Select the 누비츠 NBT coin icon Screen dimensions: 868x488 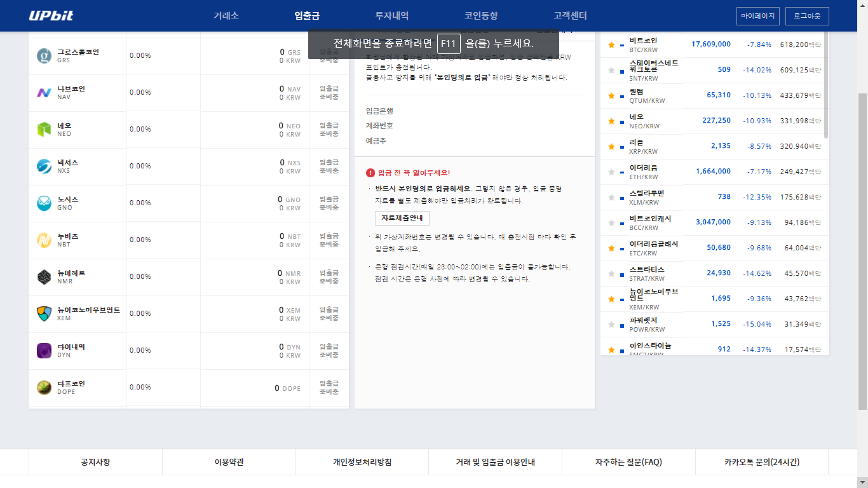(44, 240)
